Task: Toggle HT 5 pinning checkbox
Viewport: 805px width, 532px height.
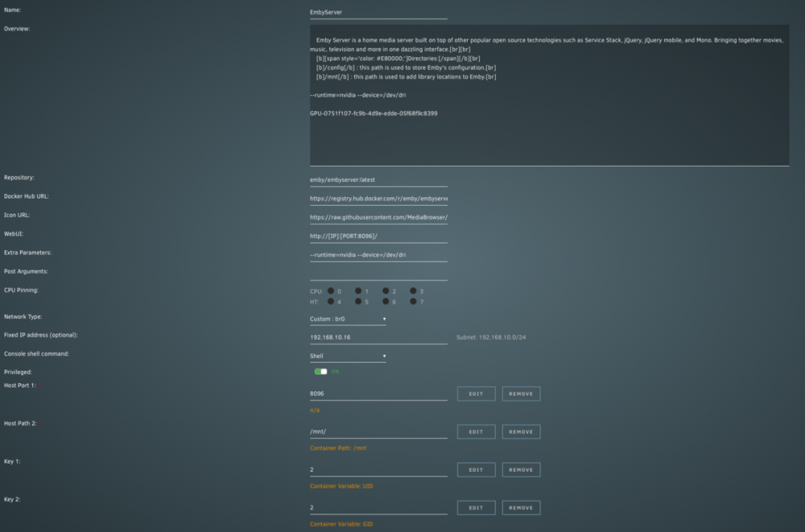Action: (x=358, y=302)
